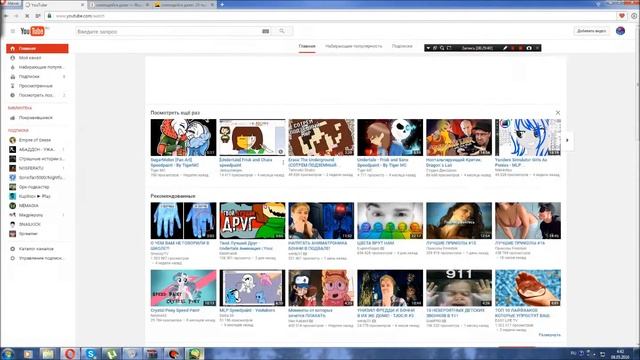Open video options dots on Frisk and Chara
Image resolution: width=640 pixels, height=360 pixels.
(283, 162)
